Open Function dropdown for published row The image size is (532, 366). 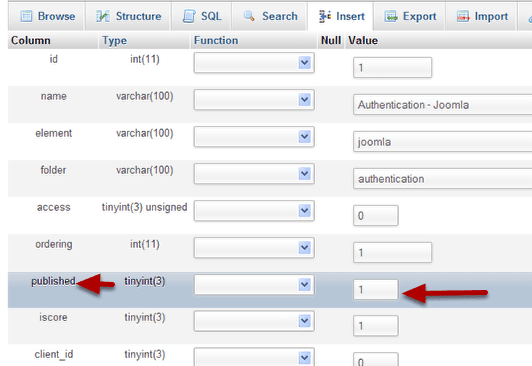[x=254, y=285]
